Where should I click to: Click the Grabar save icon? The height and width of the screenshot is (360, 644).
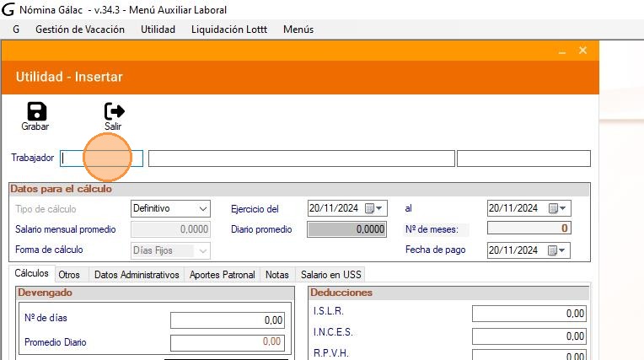36,111
